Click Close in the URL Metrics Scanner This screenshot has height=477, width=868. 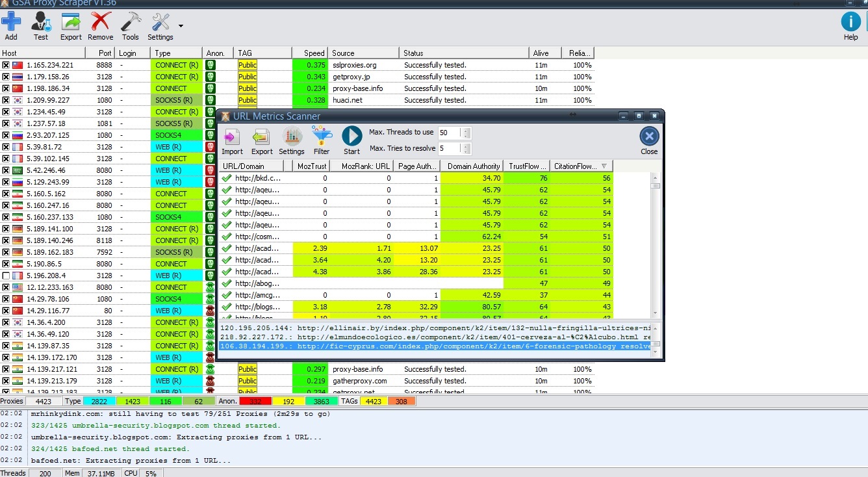(x=649, y=140)
